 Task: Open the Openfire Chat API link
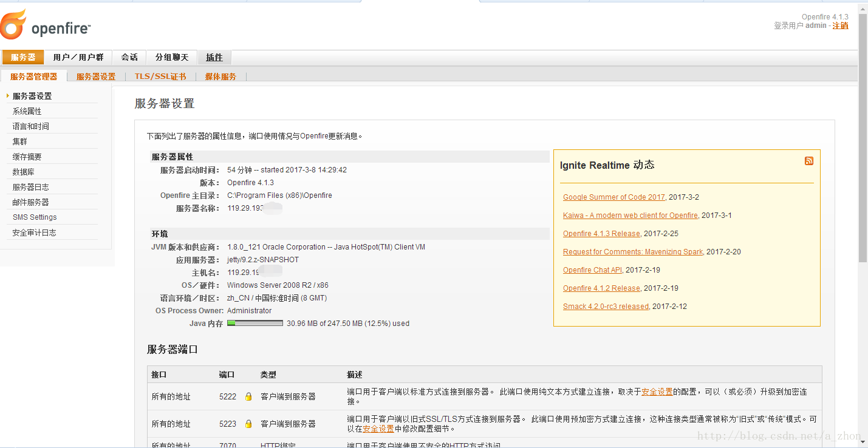592,270
